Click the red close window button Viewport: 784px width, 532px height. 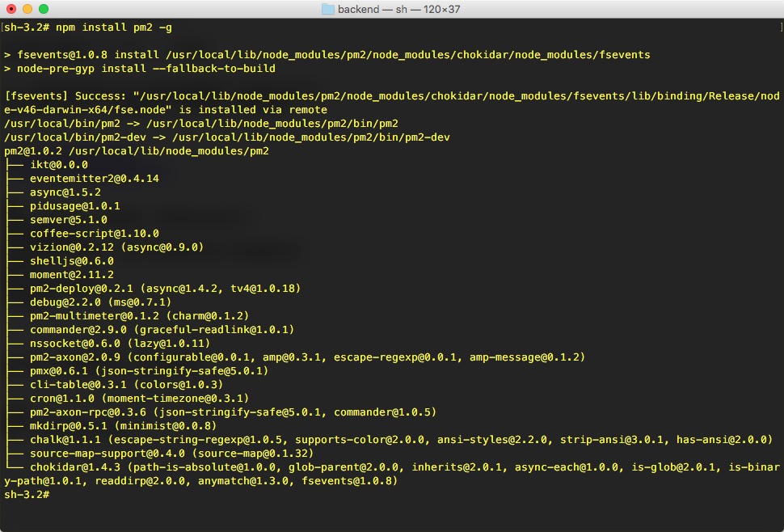pyautogui.click(x=11, y=9)
